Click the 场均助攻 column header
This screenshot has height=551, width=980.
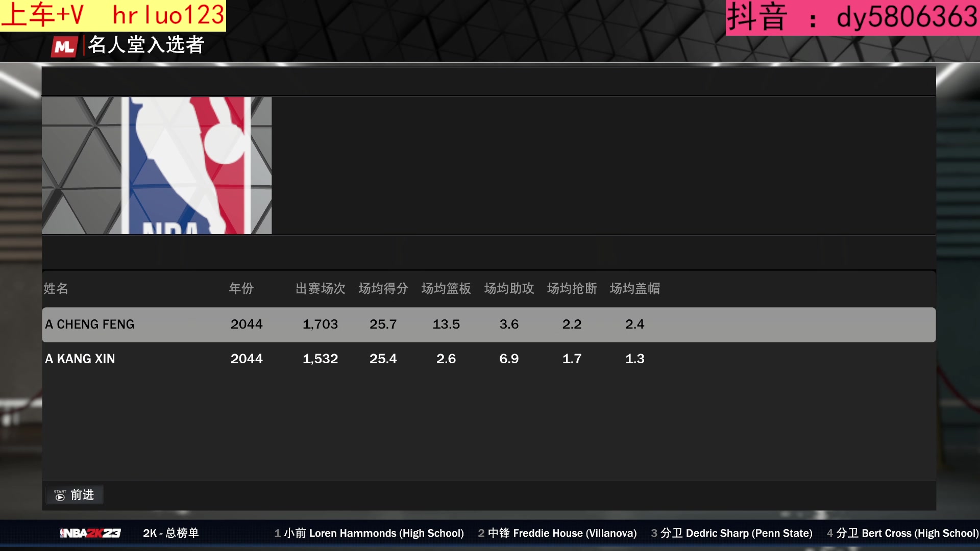(x=509, y=288)
